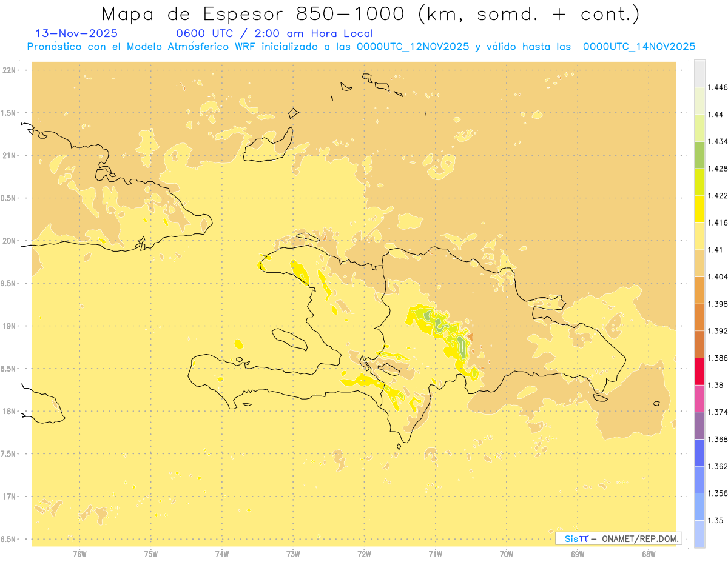Click the '0600 UTC / 2:00 am Hora Local' text
The image size is (728, 562).
pos(274,33)
